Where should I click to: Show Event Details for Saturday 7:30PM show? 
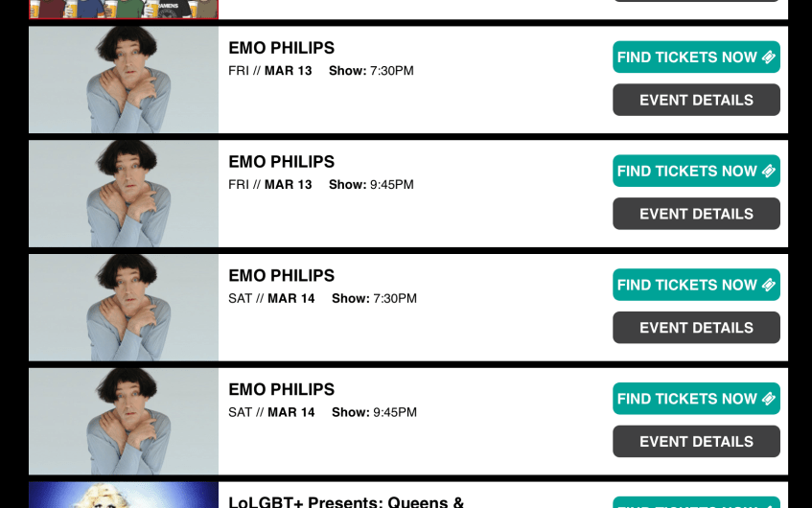point(696,328)
